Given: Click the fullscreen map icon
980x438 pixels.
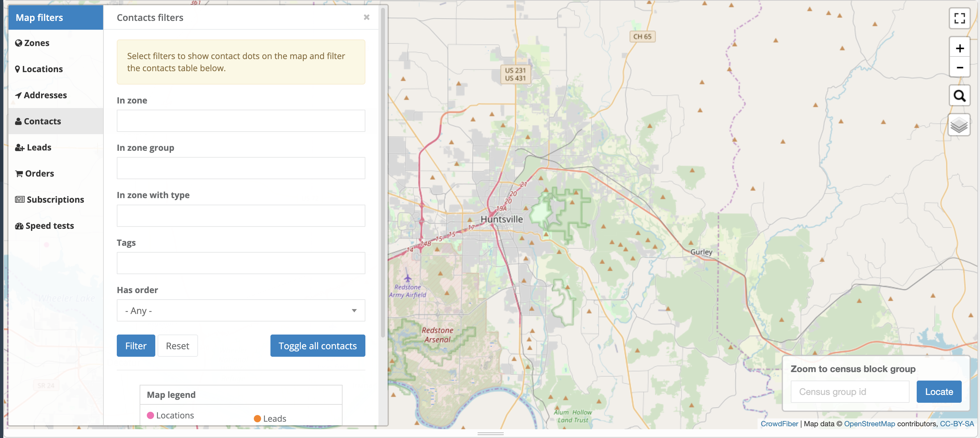Looking at the screenshot, I should pyautogui.click(x=959, y=18).
